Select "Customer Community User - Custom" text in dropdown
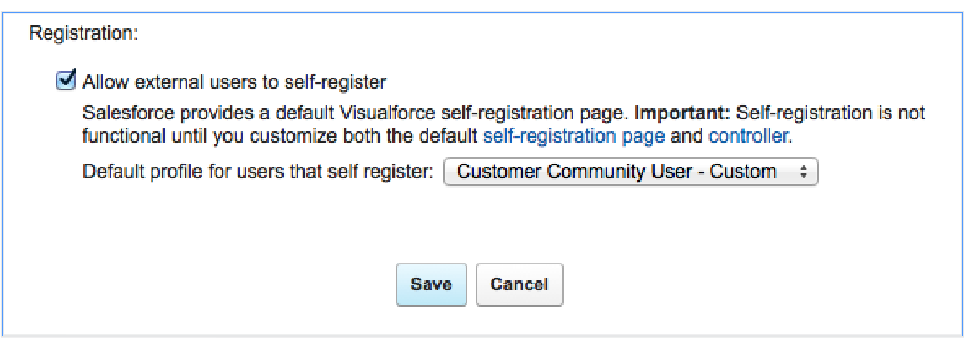980x356 pixels. [617, 171]
